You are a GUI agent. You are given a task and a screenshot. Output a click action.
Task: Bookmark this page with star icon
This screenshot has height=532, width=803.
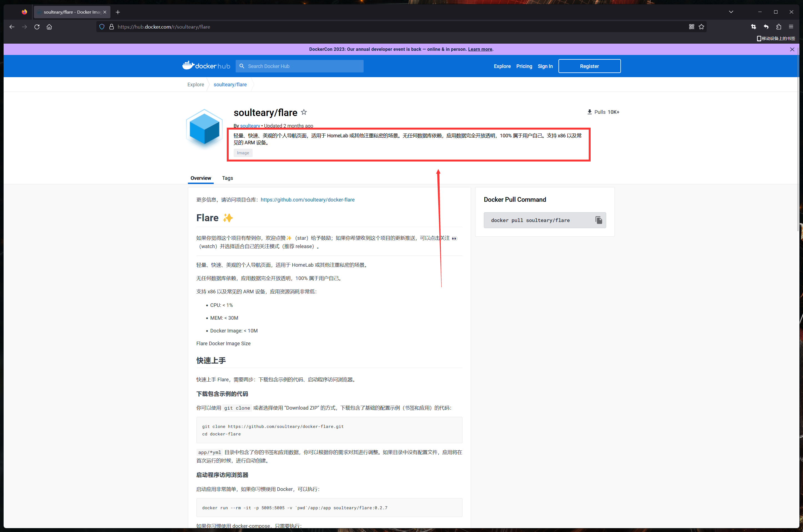tap(702, 27)
